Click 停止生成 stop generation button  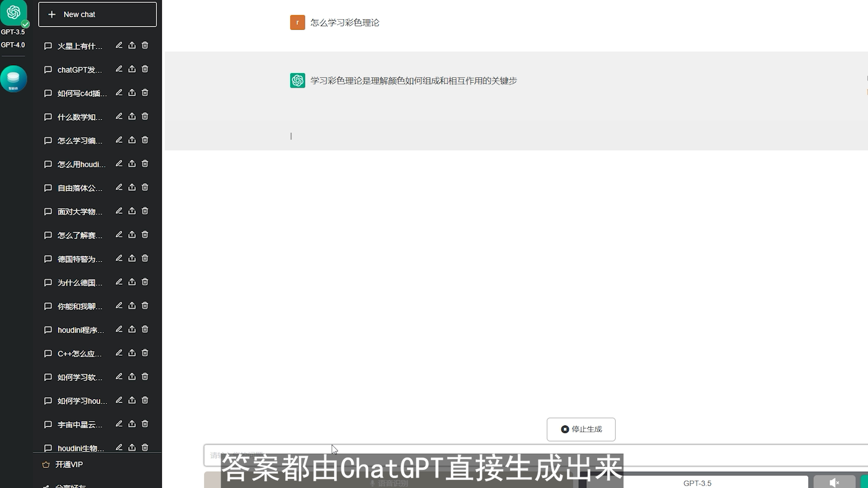[x=580, y=429]
